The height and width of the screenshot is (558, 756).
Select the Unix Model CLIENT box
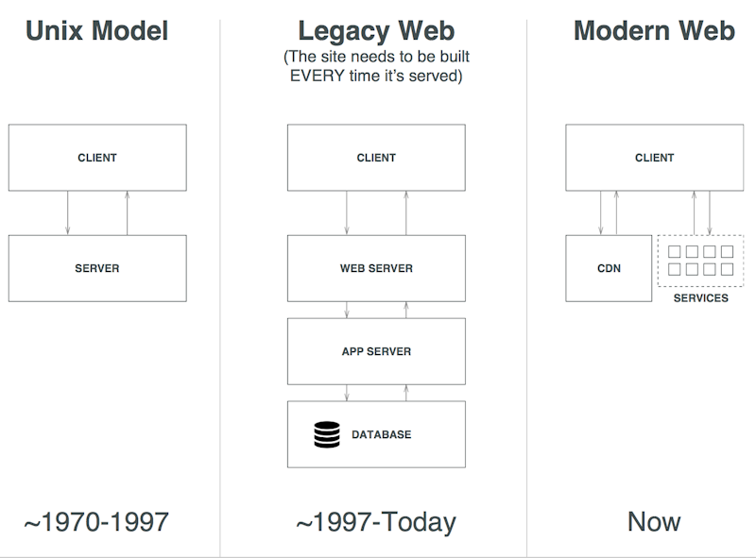[97, 158]
